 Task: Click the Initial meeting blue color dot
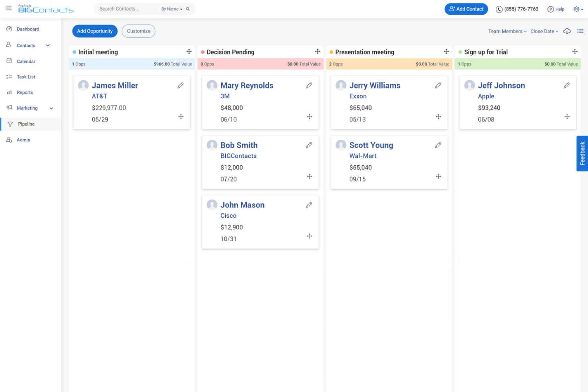pyautogui.click(x=74, y=52)
